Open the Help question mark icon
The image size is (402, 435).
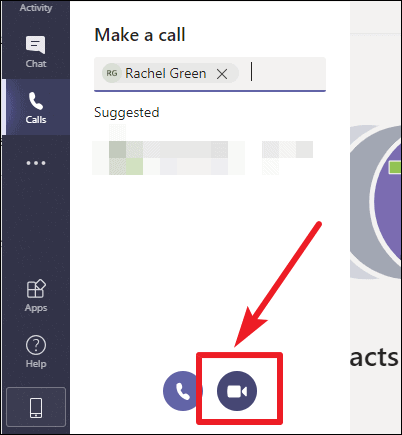coord(36,345)
